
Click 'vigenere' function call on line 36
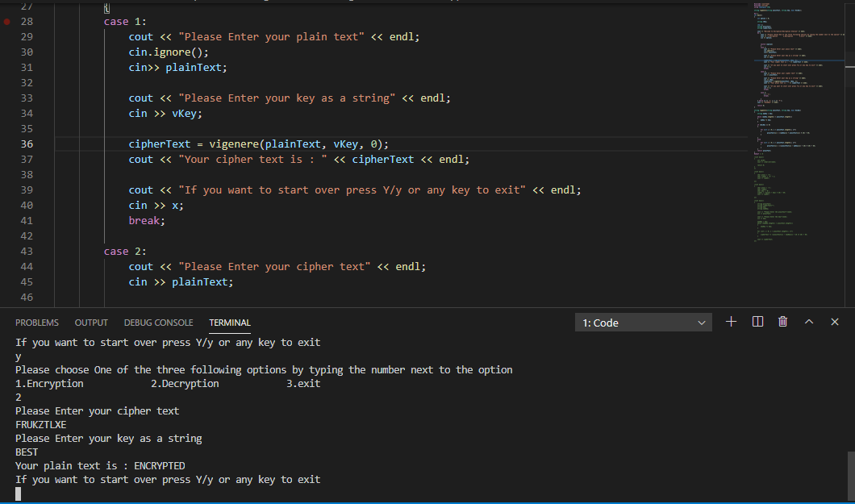(234, 144)
